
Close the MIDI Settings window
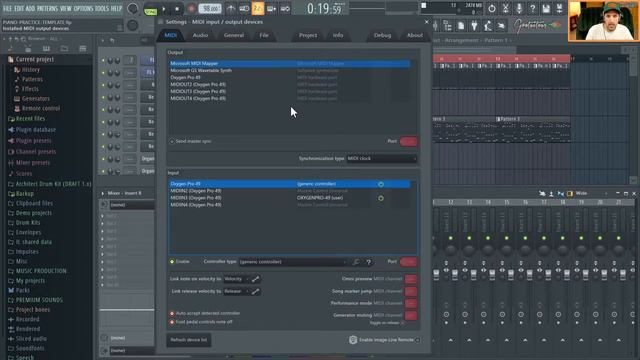(x=427, y=22)
